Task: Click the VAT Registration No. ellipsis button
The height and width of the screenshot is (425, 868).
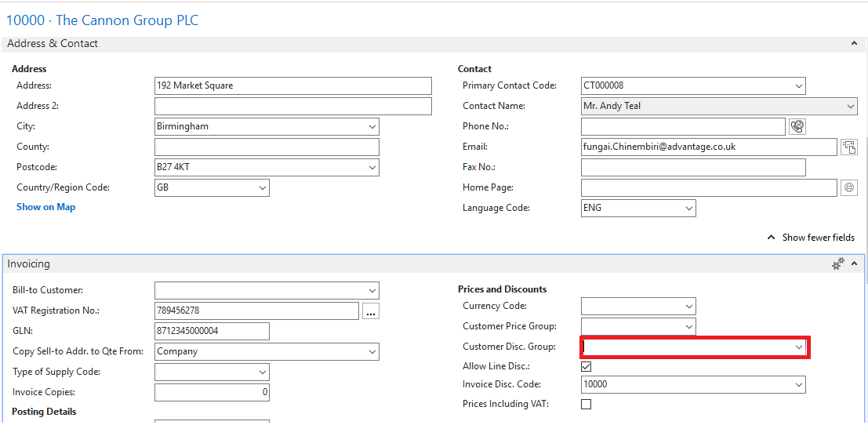Action: (371, 311)
